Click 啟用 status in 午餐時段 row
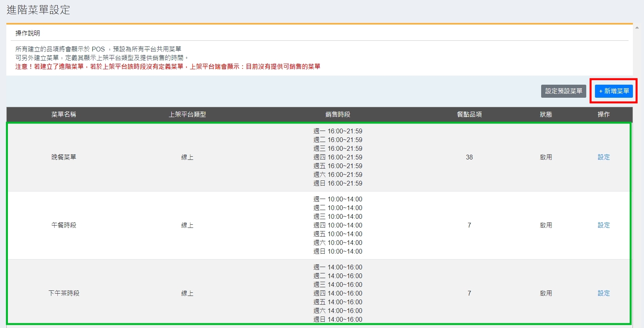 (x=546, y=225)
